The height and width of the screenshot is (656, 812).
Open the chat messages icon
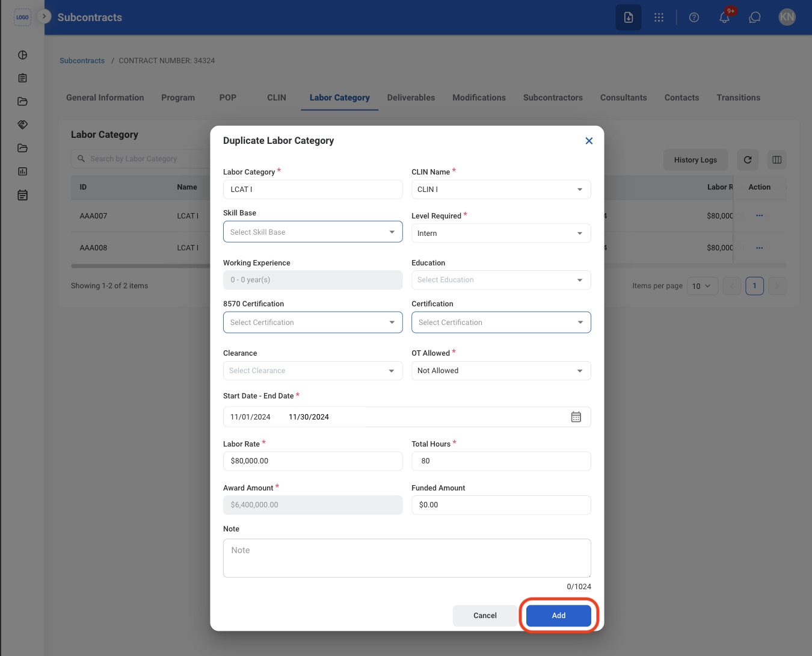(x=755, y=17)
